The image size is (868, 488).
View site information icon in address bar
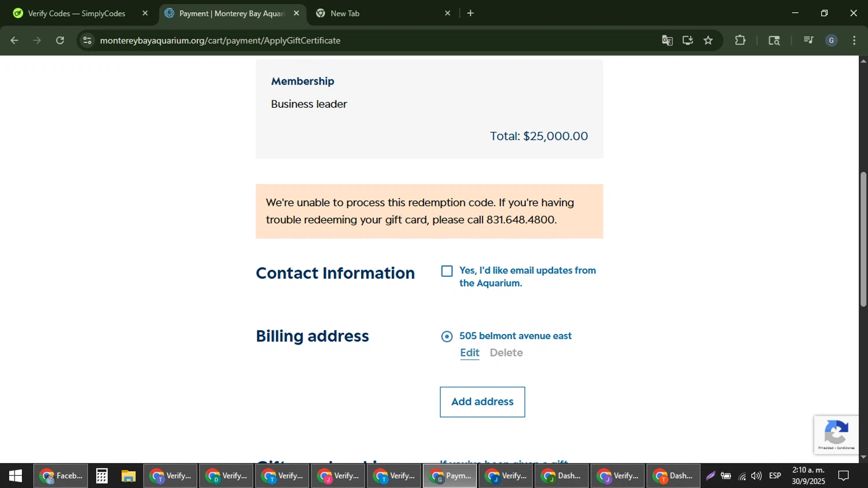[x=87, y=41]
